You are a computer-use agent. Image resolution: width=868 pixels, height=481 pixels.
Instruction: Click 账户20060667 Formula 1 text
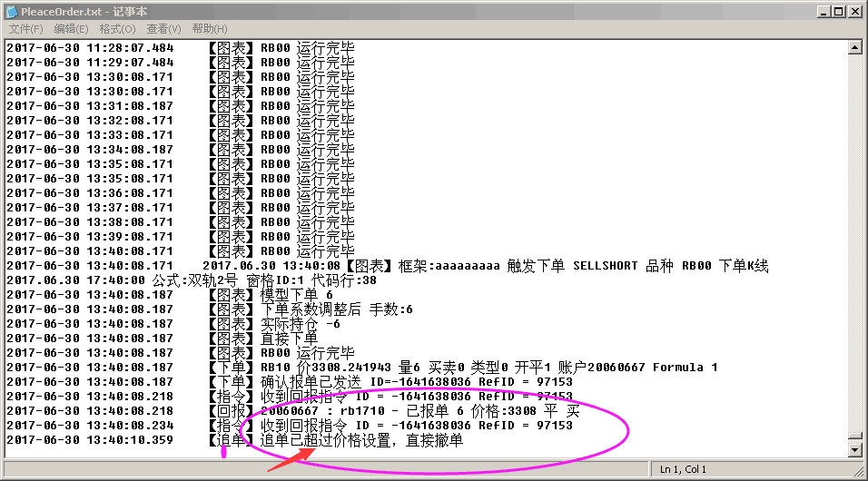point(637,368)
